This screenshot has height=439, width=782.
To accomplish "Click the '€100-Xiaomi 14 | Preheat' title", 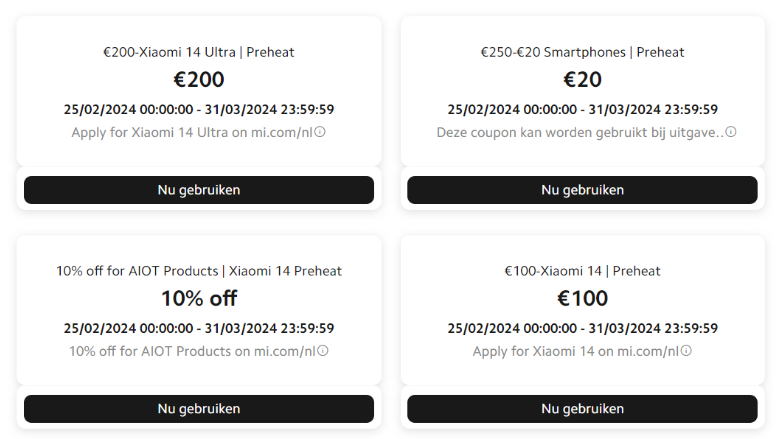I will pyautogui.click(x=582, y=271).
